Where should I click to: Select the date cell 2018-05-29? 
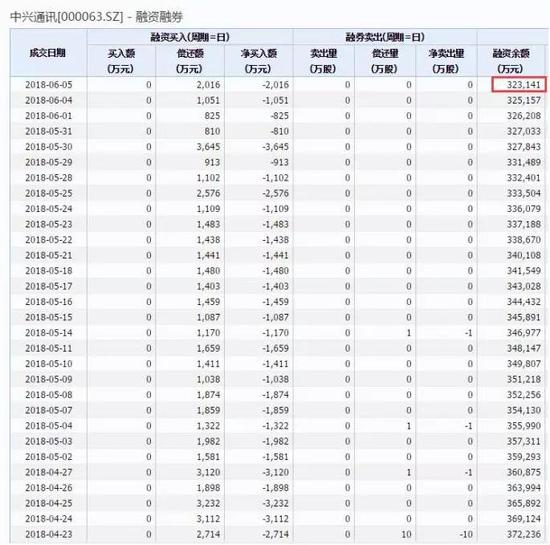[48, 162]
